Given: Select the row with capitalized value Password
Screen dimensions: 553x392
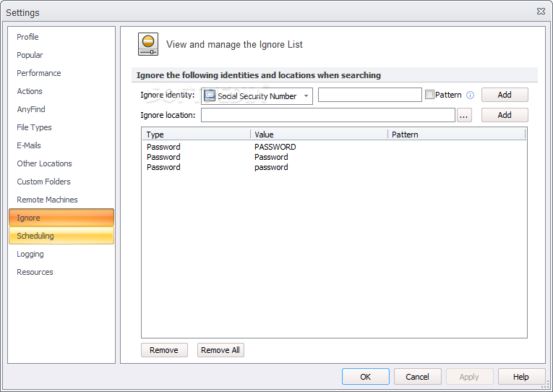Looking at the screenshot, I should coord(334,157).
